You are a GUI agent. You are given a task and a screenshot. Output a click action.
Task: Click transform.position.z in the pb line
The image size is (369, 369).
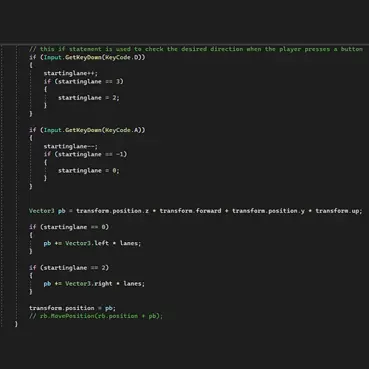[112, 211]
